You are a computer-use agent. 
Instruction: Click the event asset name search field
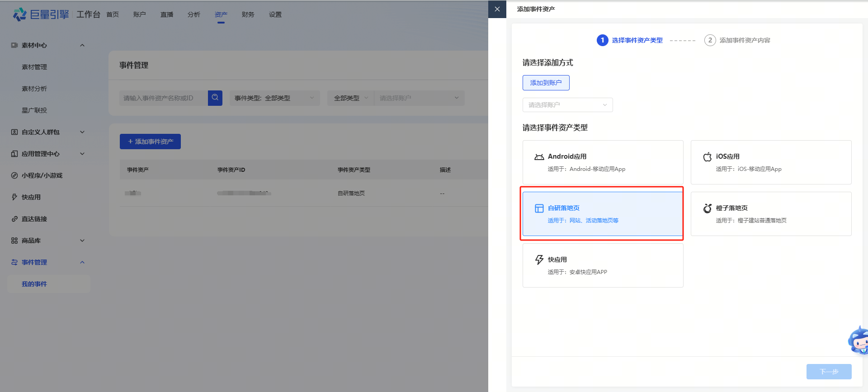pyautogui.click(x=163, y=98)
